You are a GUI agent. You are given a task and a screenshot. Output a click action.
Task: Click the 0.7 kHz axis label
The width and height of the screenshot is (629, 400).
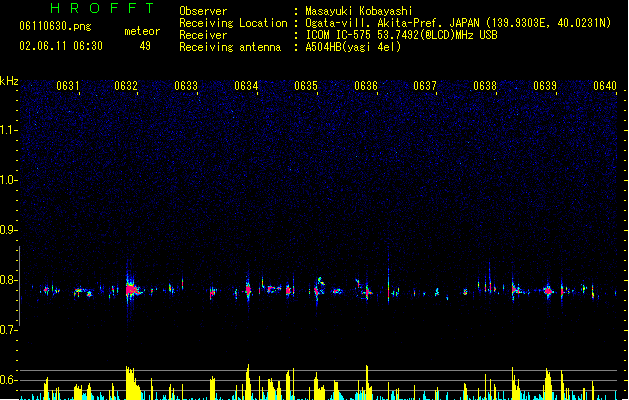tap(8, 330)
